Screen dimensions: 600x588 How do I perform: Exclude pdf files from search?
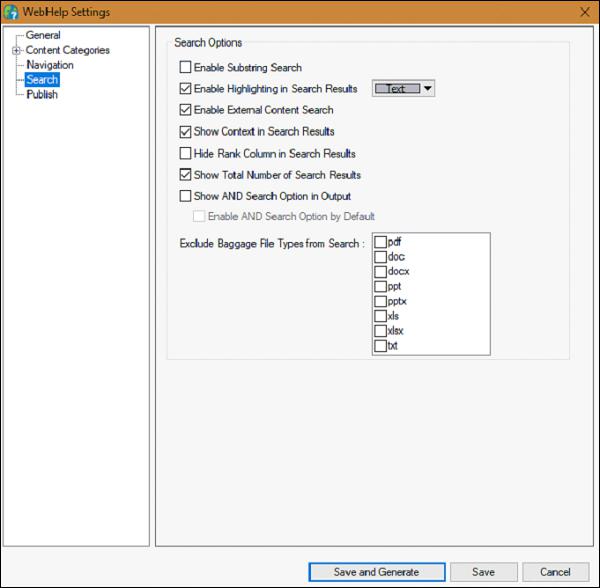[x=380, y=242]
